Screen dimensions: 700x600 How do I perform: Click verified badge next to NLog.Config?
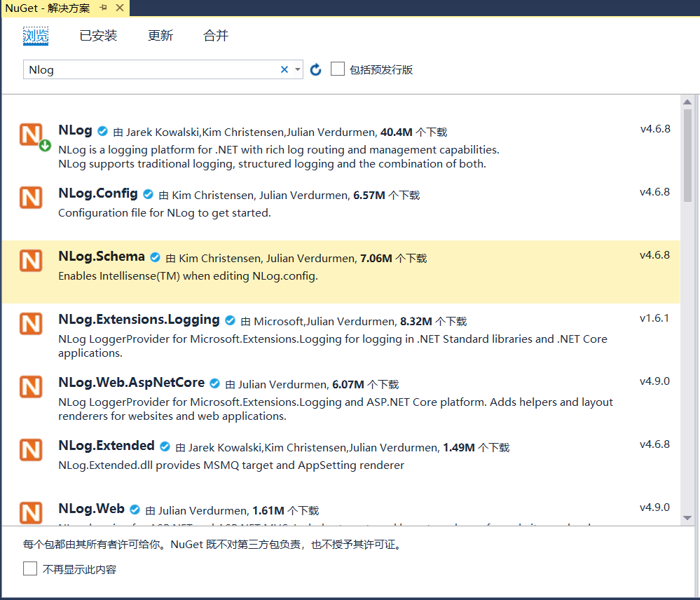tap(149, 194)
